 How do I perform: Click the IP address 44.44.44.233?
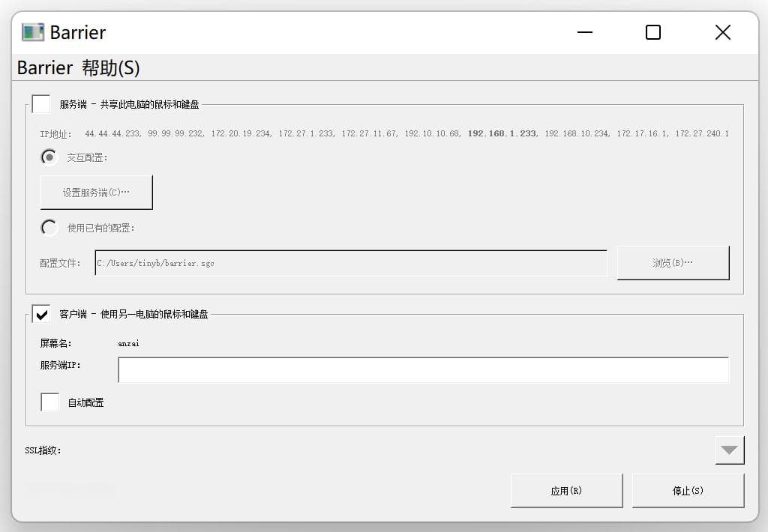point(112,133)
